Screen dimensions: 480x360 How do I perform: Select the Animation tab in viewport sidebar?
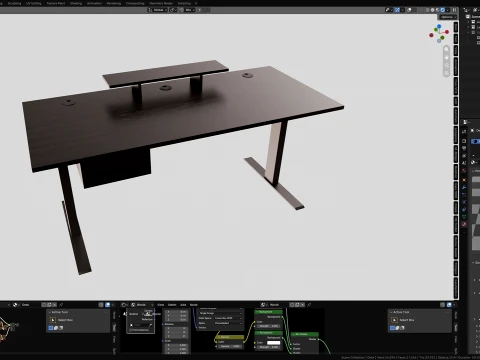coord(456,67)
